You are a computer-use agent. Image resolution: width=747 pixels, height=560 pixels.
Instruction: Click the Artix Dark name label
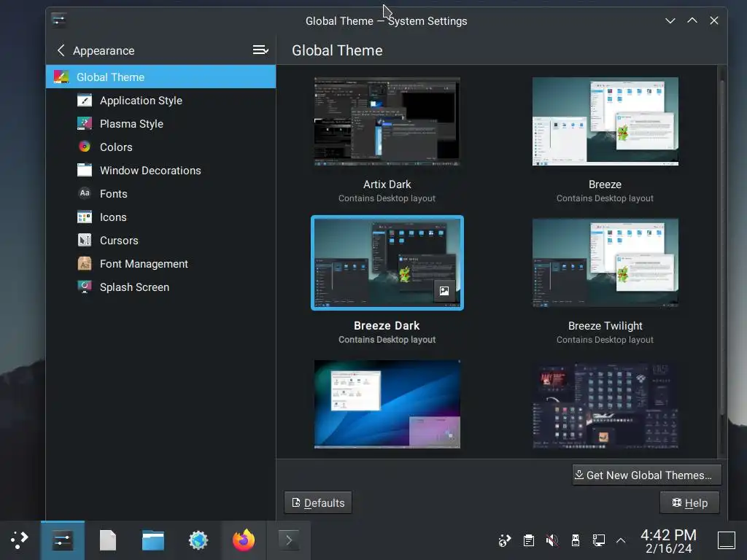click(387, 184)
